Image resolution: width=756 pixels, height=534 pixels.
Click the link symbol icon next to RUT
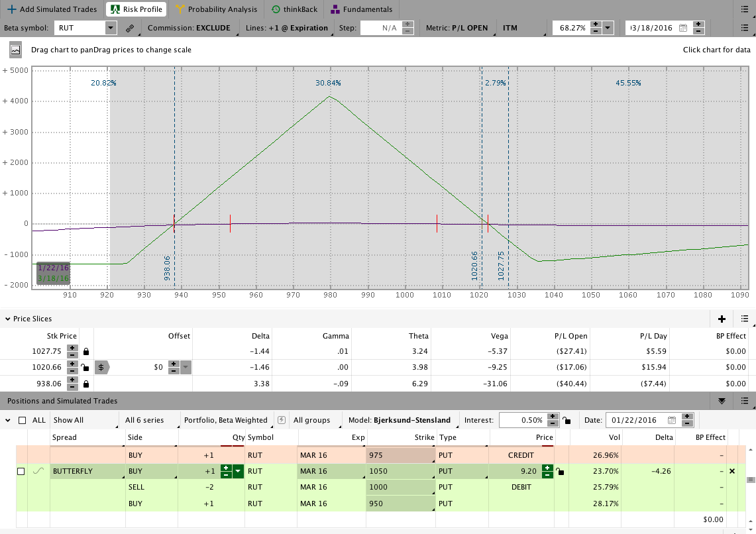click(130, 28)
